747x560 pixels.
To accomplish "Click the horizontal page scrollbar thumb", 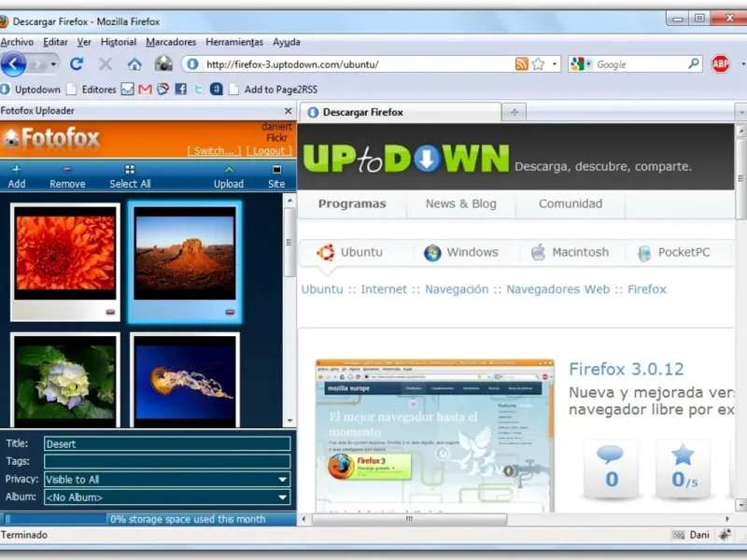I will coord(409,519).
